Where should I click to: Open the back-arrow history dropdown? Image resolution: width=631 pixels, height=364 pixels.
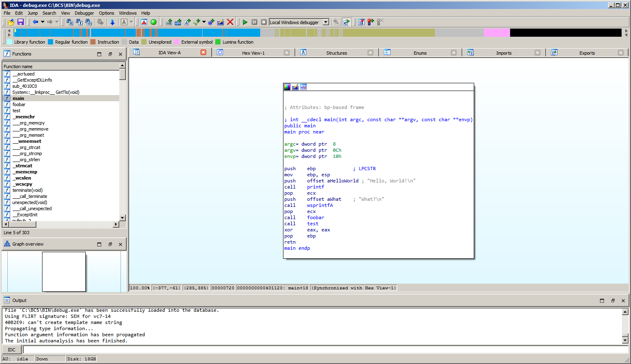pos(42,22)
